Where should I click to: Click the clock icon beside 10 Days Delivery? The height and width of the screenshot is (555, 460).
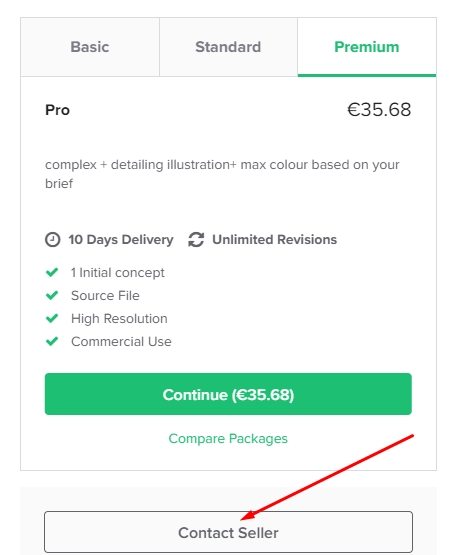click(x=52, y=240)
